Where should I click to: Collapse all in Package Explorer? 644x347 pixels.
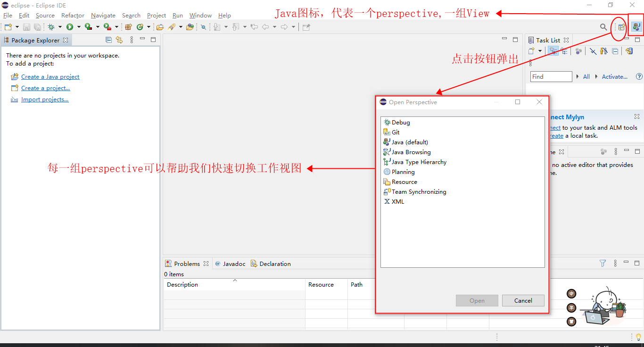tap(109, 40)
